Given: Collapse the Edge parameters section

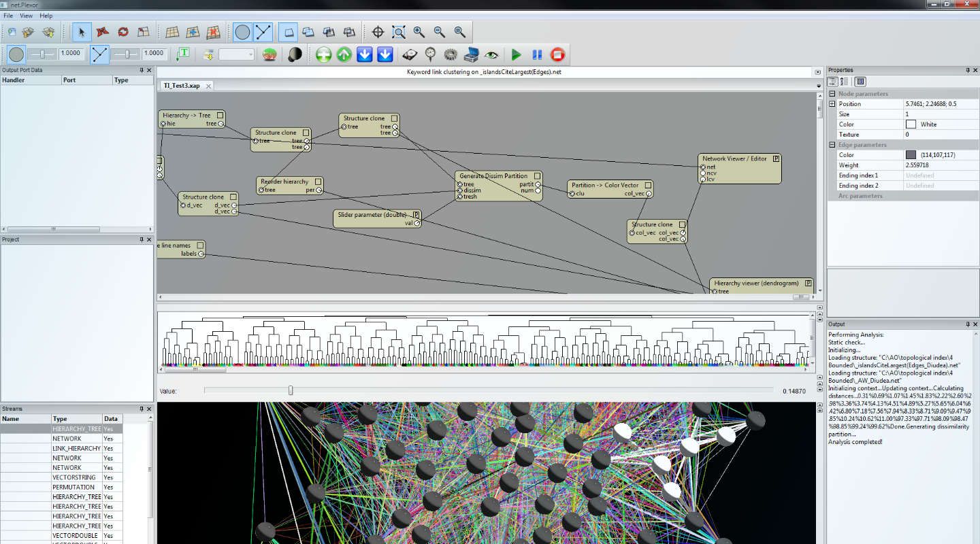Looking at the screenshot, I should click(x=832, y=144).
